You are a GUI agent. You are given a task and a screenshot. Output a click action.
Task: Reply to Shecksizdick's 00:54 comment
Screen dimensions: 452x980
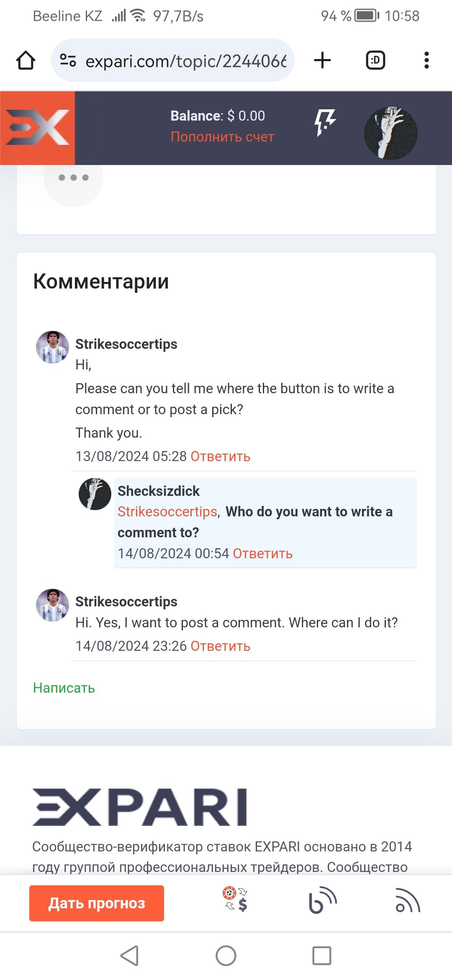(x=262, y=553)
